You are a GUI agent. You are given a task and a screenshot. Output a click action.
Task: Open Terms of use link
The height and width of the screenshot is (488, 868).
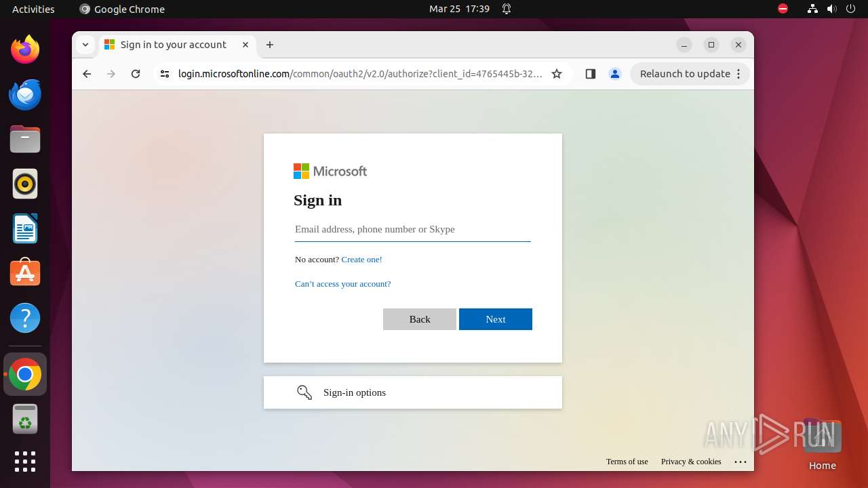627,462
